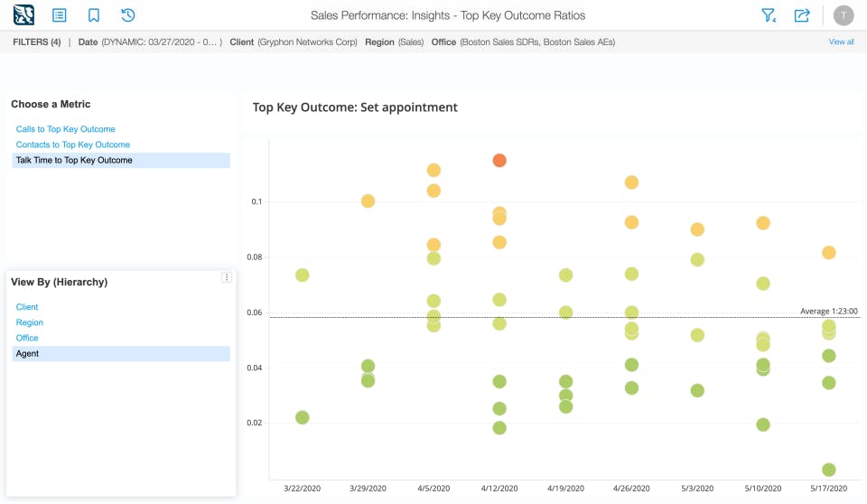Open the report list icon
This screenshot has width=867, height=504.
coord(60,15)
